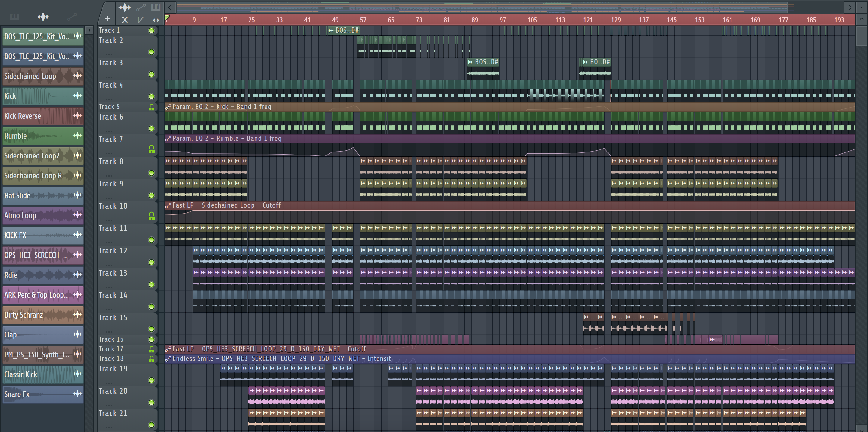868x432 pixels.
Task: Select the ARK Perc & Top Loop item
Action: (43, 295)
